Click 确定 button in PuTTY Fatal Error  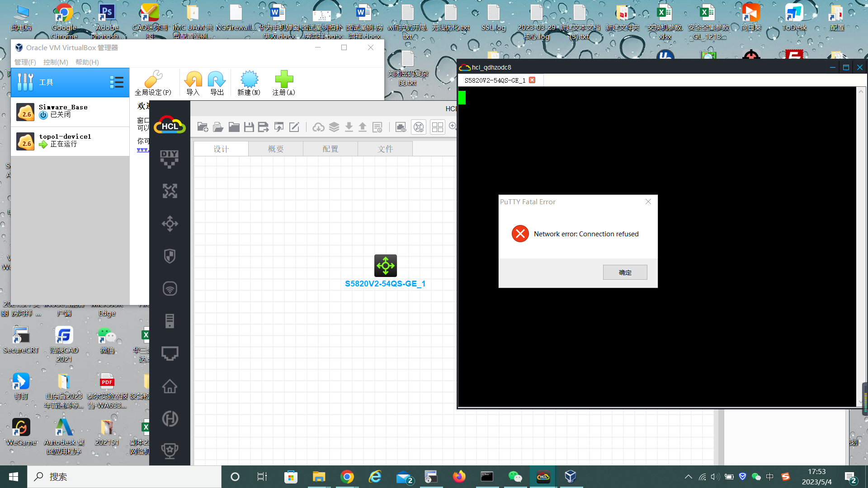click(x=625, y=272)
